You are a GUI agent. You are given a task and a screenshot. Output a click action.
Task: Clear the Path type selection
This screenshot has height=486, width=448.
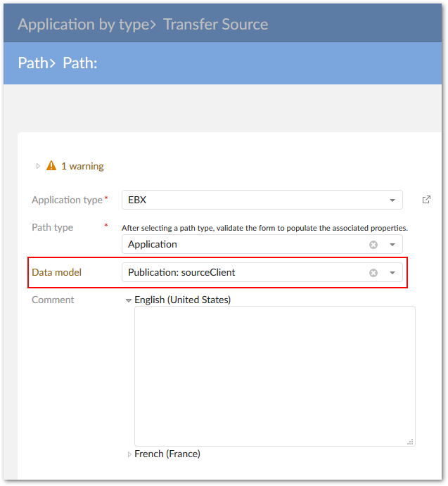coord(373,245)
